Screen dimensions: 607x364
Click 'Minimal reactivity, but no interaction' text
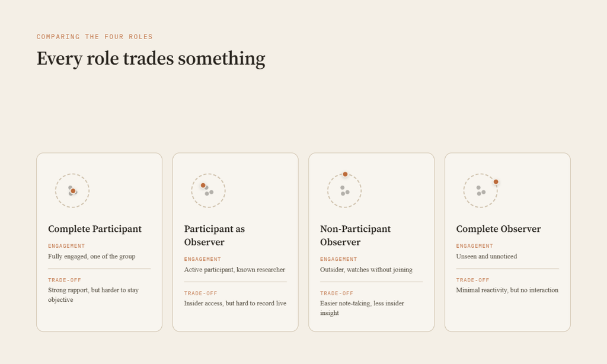pos(507,290)
